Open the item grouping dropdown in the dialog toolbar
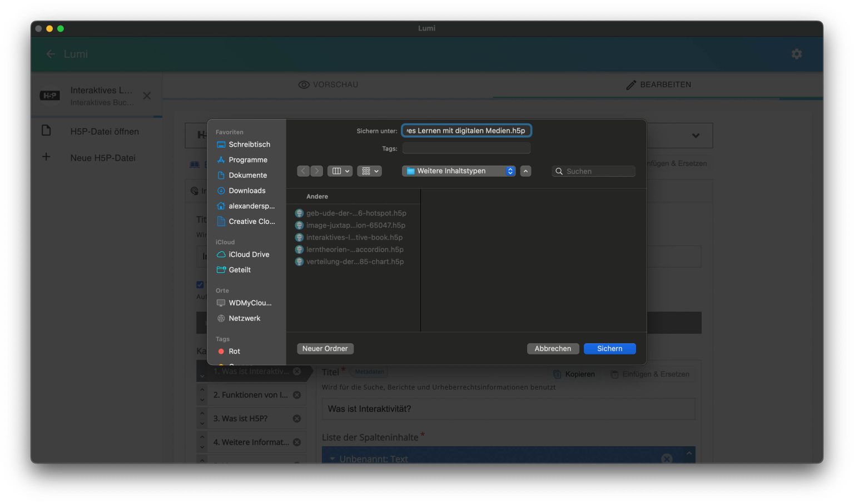The image size is (854, 504). [x=369, y=171]
